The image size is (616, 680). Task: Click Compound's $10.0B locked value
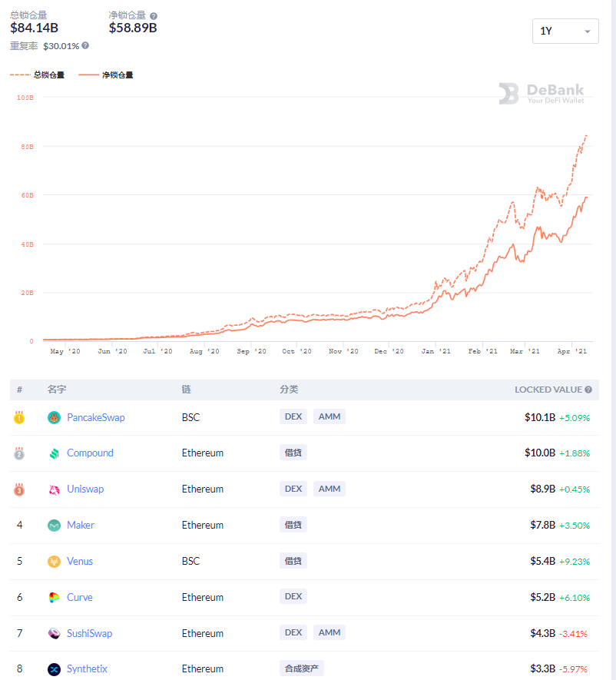click(x=540, y=453)
